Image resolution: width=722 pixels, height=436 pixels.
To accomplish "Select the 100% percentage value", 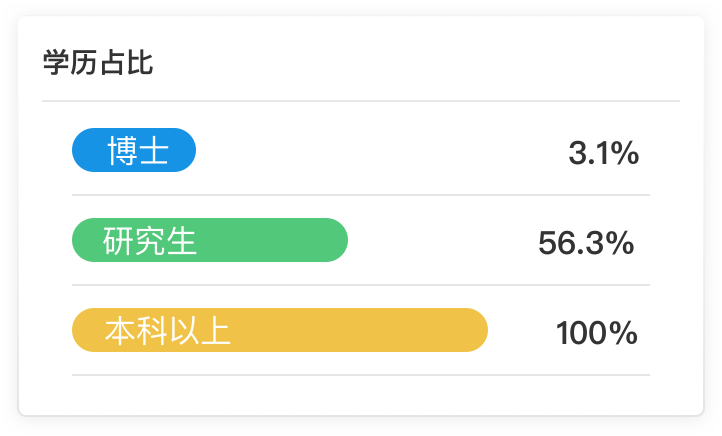I will (597, 333).
